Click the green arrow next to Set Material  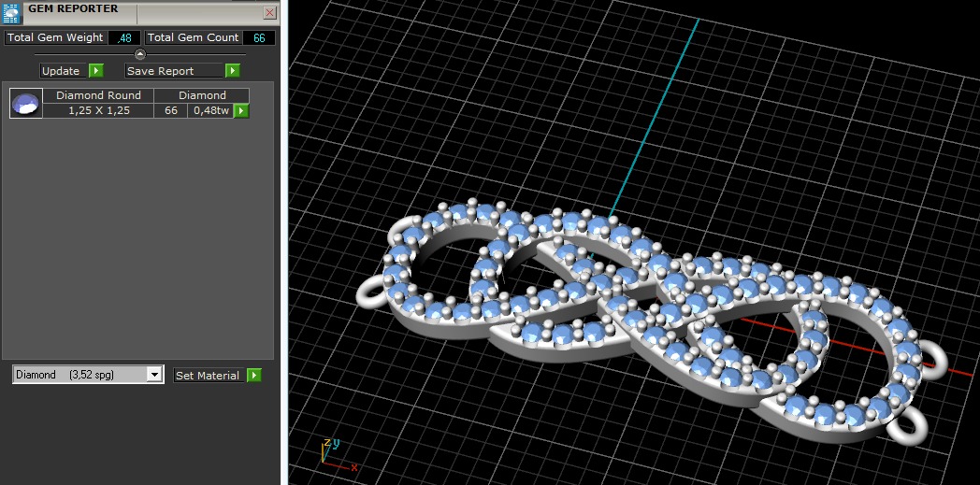tap(253, 375)
